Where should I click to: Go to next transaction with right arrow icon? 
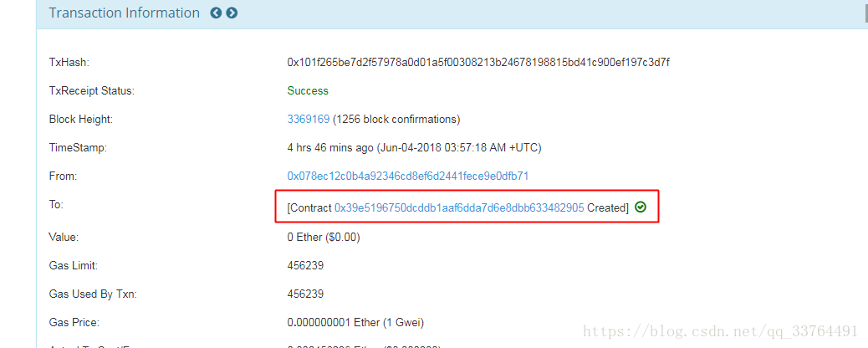[232, 13]
